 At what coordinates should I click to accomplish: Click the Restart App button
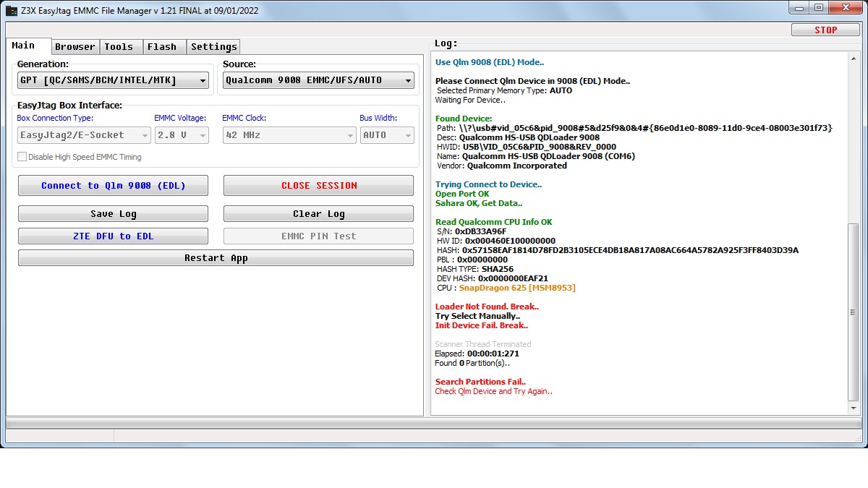click(216, 258)
